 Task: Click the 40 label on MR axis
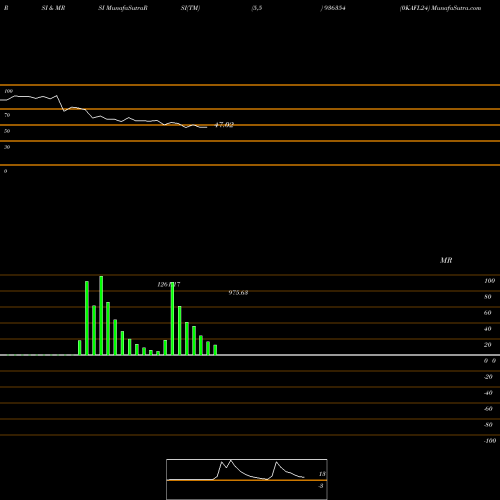click(488, 329)
